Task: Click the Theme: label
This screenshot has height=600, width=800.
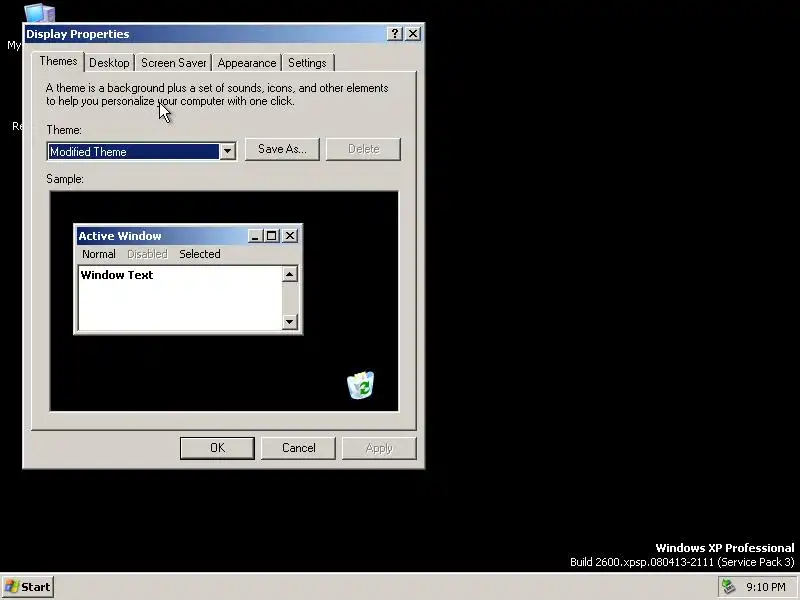Action: pyautogui.click(x=64, y=130)
